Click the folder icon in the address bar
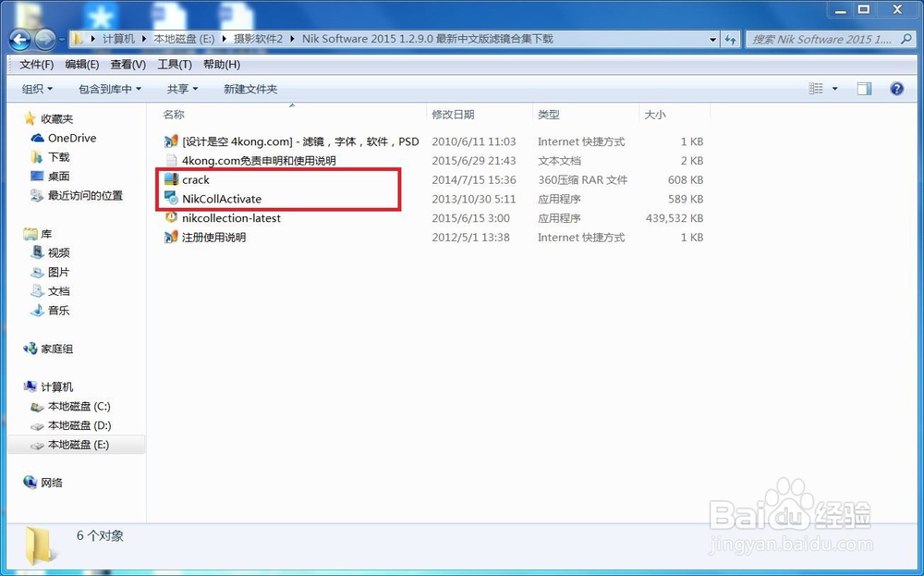 coord(78,39)
